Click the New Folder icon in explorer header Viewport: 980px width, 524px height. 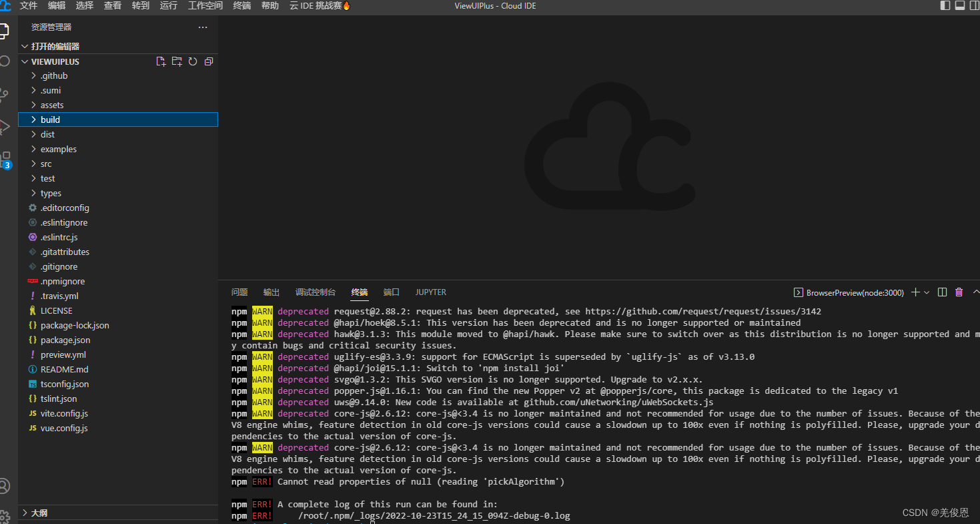point(177,61)
